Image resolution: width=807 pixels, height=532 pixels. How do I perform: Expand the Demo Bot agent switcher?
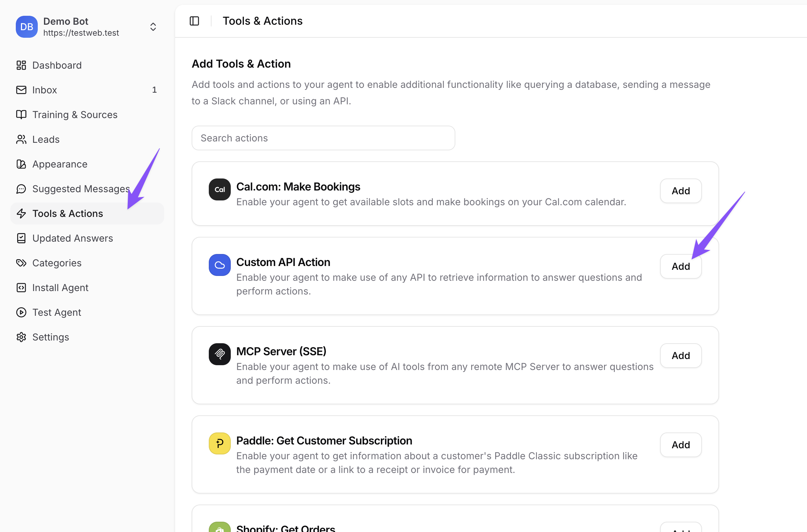click(x=153, y=27)
